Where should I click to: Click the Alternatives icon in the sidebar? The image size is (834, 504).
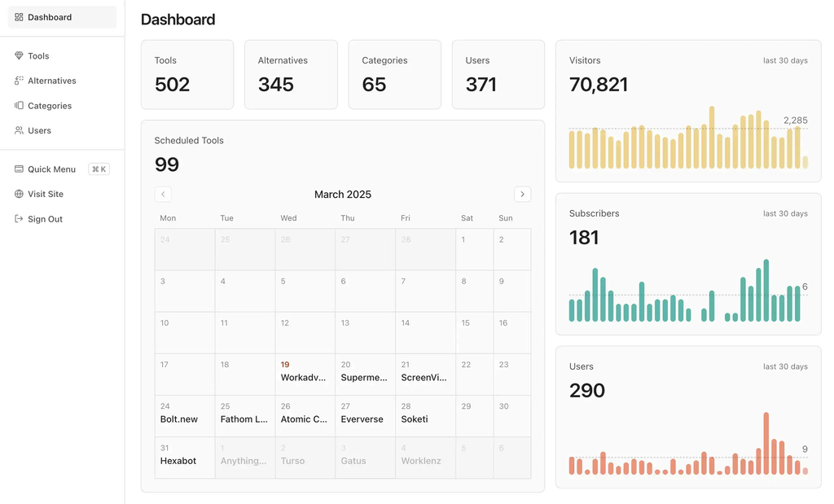pyautogui.click(x=19, y=81)
